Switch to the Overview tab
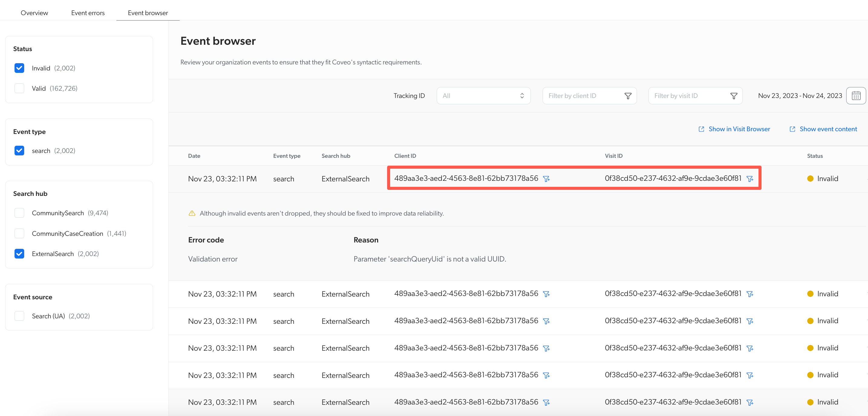Image resolution: width=868 pixels, height=416 pixels. click(34, 13)
